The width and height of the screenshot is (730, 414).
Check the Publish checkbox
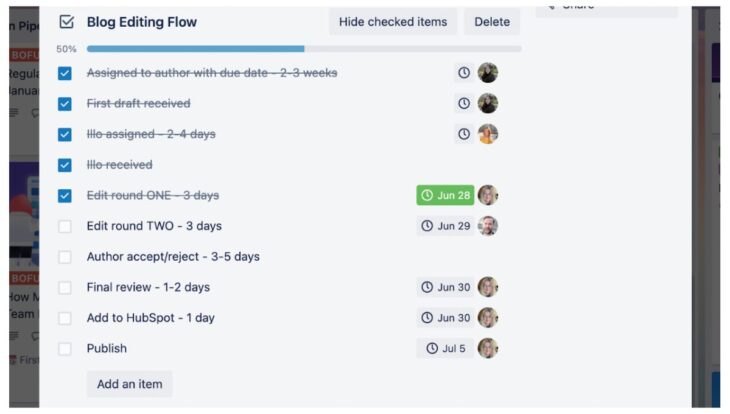(65, 349)
